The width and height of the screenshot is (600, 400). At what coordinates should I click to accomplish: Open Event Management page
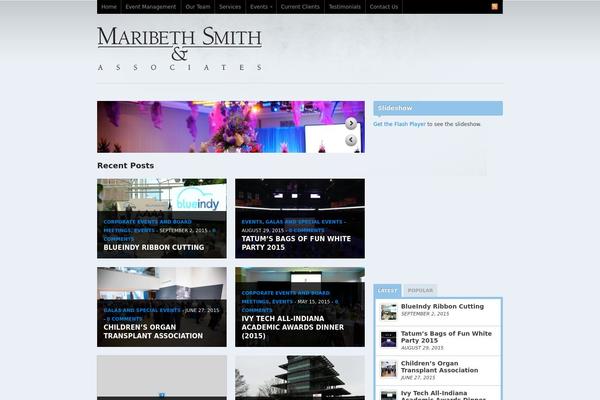[151, 7]
